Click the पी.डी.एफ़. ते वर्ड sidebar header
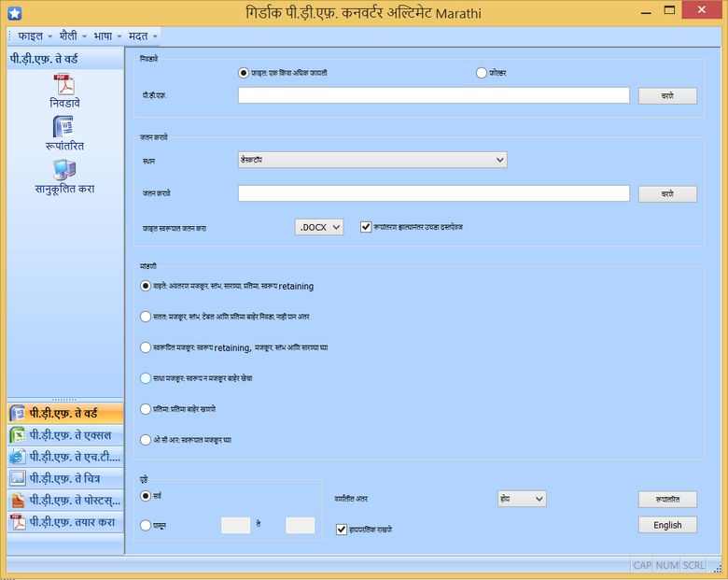The height and width of the screenshot is (580, 728). 65,60
